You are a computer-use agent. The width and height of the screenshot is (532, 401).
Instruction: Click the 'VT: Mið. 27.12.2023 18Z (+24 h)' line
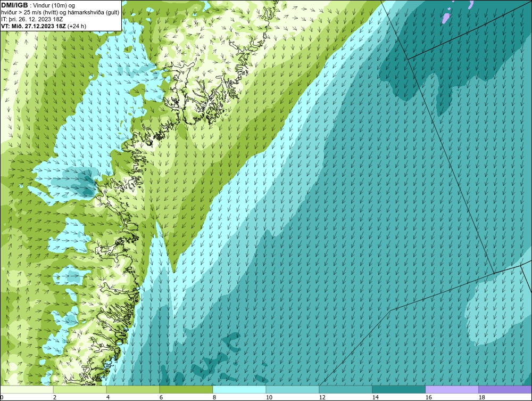(x=44, y=26)
